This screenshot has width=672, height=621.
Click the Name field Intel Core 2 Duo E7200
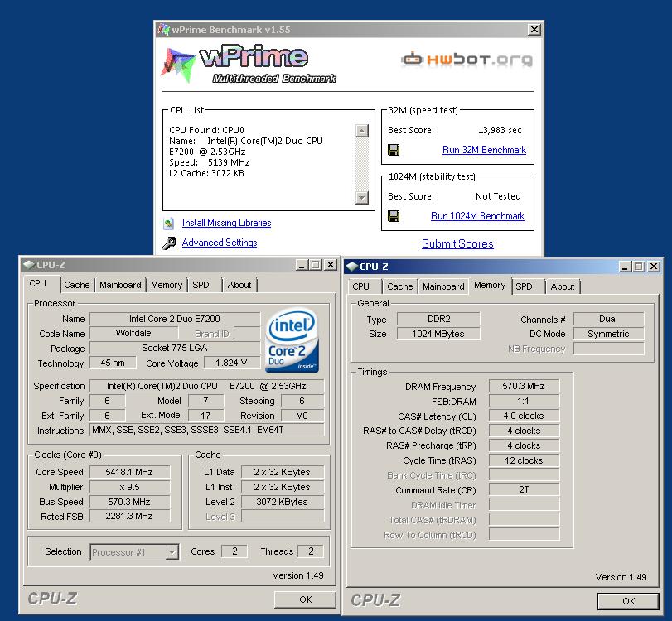[175, 319]
